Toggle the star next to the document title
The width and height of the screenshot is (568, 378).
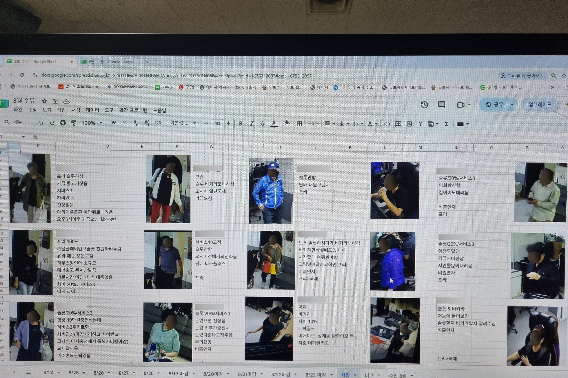click(44, 101)
